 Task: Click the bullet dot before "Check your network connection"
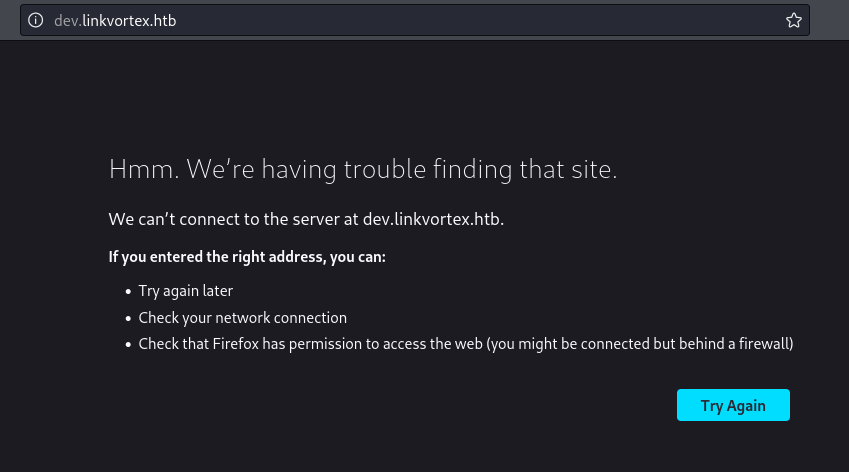pos(128,319)
